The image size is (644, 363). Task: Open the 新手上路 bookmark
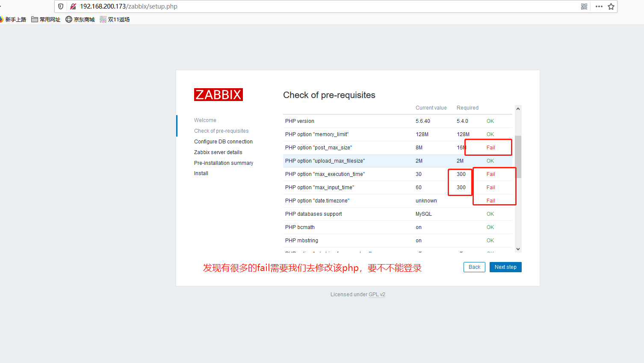tap(13, 19)
